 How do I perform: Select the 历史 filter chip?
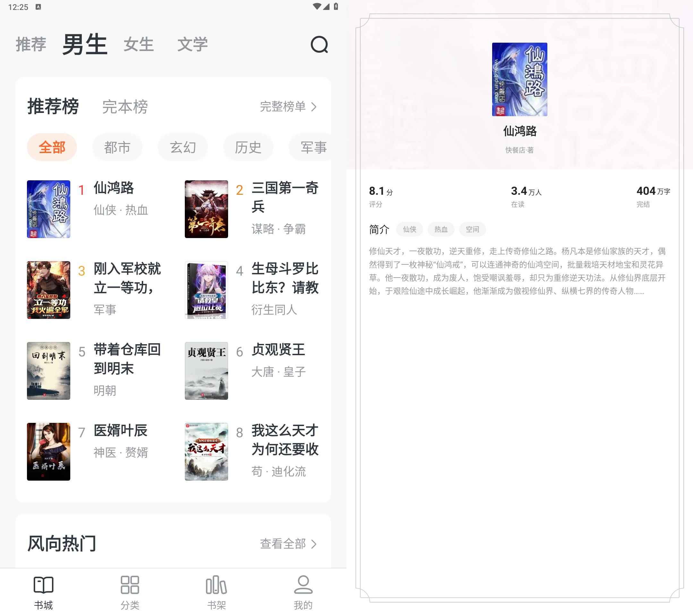(x=248, y=147)
